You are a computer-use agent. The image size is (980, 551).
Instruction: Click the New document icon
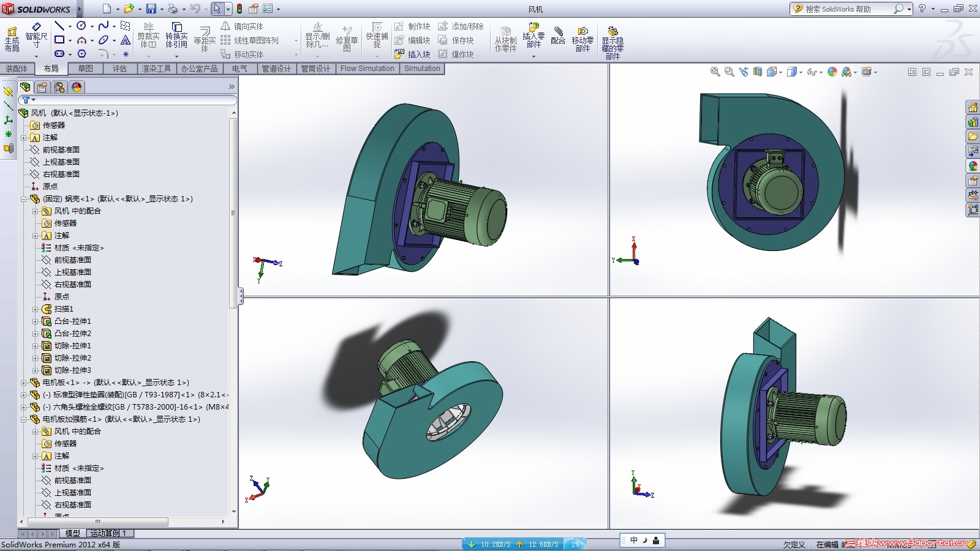pyautogui.click(x=107, y=9)
